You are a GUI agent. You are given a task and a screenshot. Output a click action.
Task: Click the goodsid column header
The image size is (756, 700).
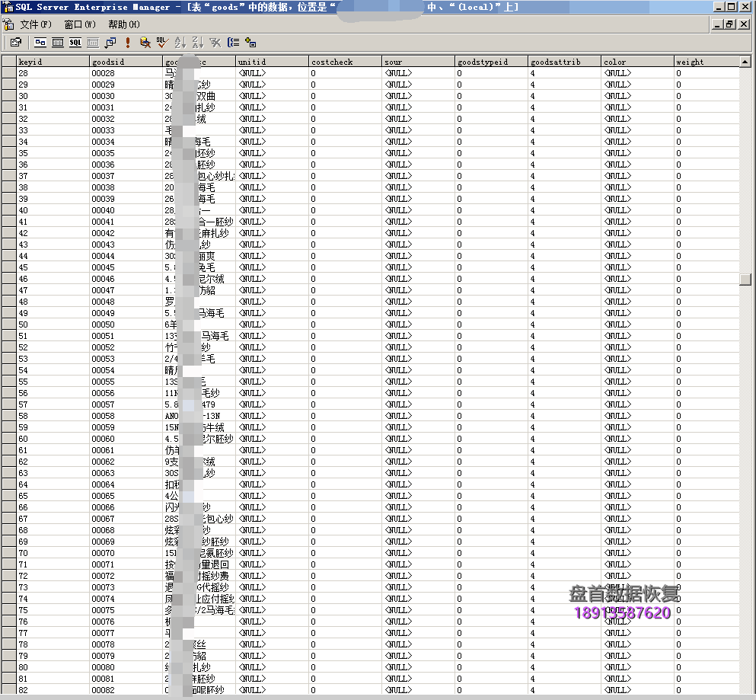[x=126, y=62]
